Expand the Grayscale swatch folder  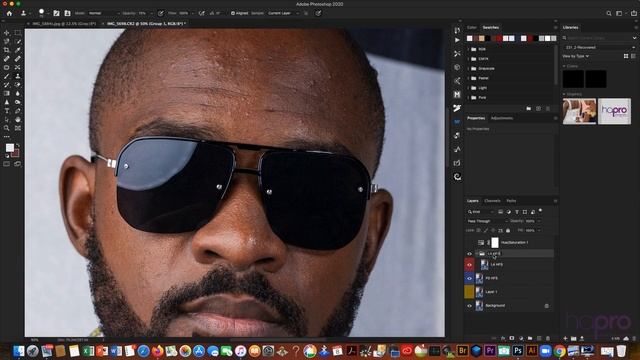click(x=468, y=69)
